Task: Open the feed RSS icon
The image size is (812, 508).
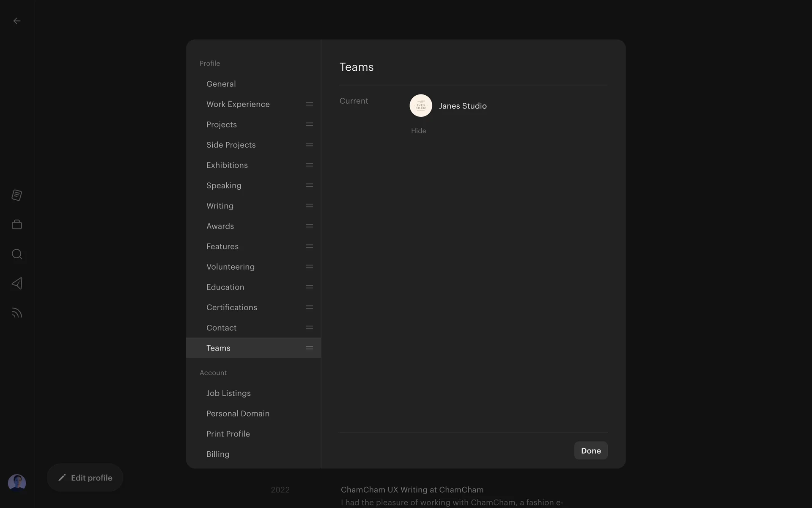Action: pyautogui.click(x=17, y=313)
